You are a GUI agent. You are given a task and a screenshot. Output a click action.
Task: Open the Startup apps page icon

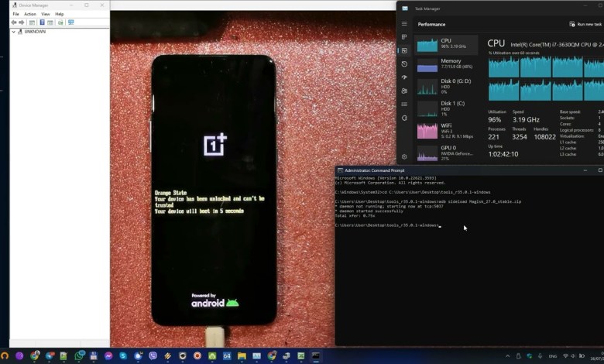tap(404, 77)
